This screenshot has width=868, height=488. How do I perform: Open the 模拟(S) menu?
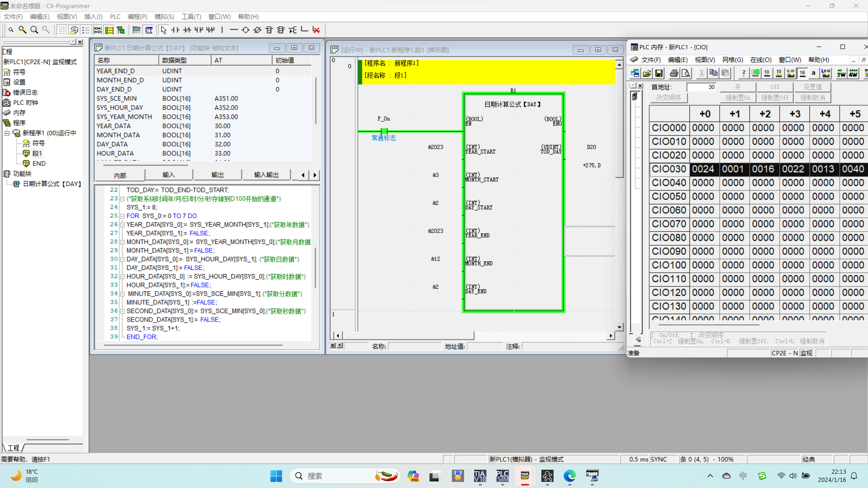[x=164, y=16]
